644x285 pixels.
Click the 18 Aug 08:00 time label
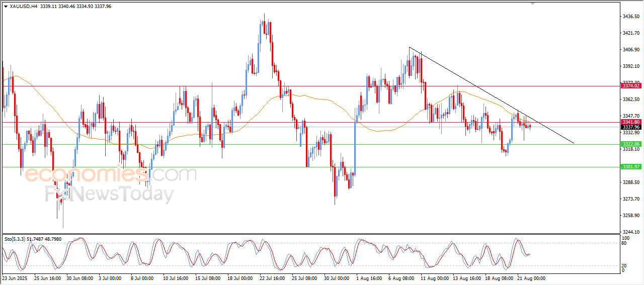[x=498, y=278]
